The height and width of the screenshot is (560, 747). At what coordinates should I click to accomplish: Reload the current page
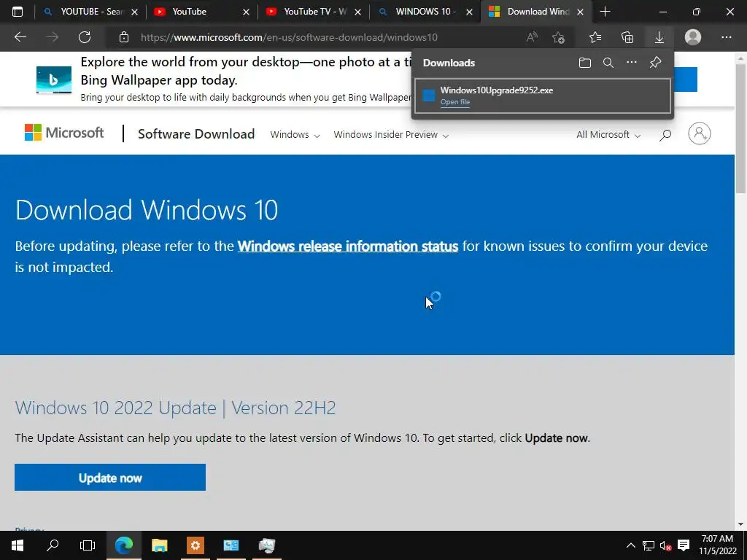click(85, 37)
